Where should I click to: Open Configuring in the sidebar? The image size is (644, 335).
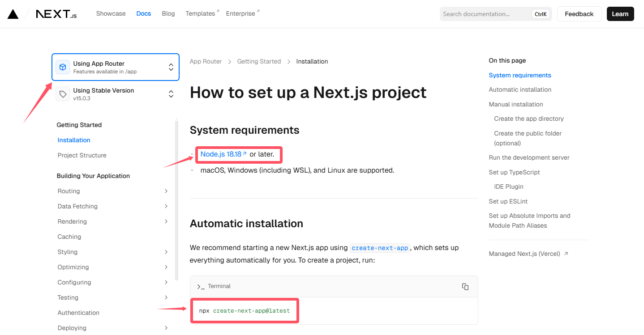click(74, 282)
